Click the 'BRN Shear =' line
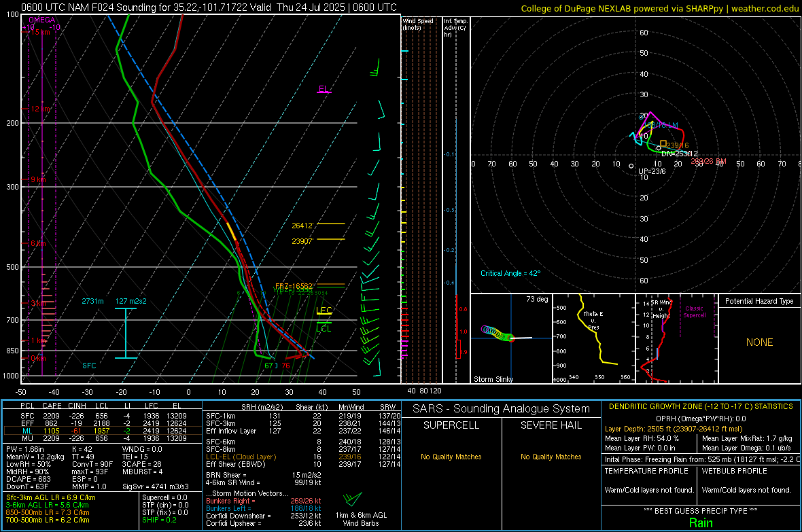Viewport: 802px width, 532px height. [x=264, y=475]
